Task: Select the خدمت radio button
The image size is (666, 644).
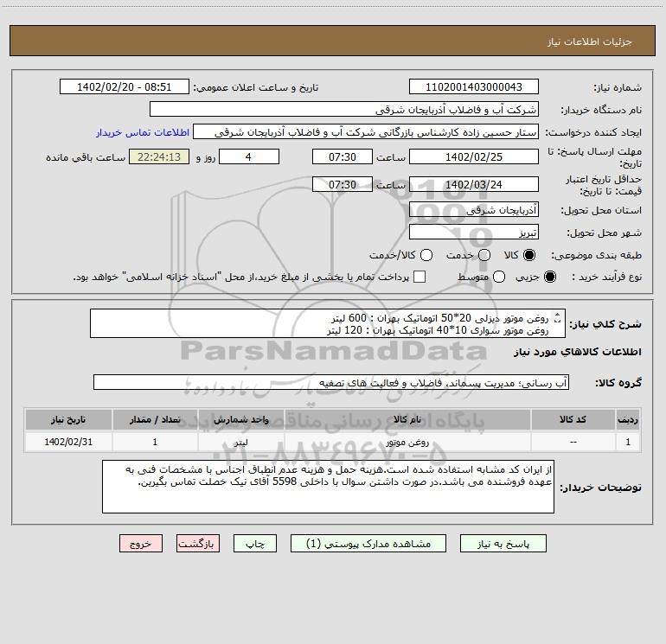Action: coord(484,255)
